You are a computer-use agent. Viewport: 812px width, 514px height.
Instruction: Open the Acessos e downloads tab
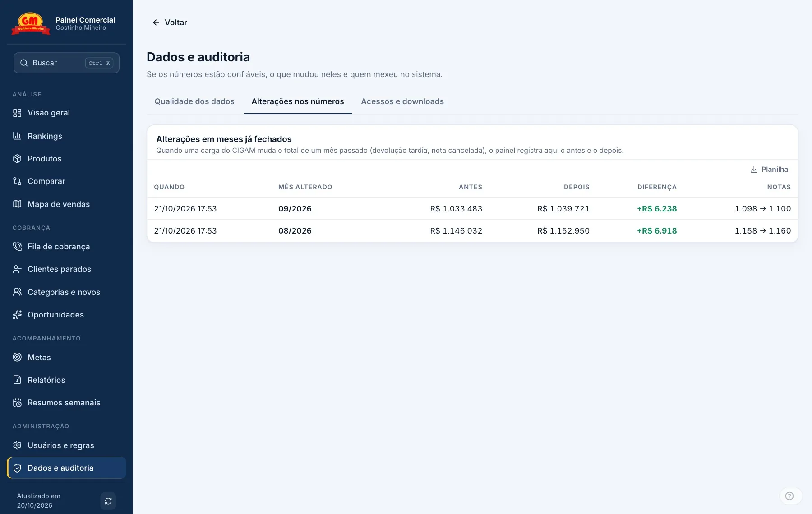(x=402, y=101)
